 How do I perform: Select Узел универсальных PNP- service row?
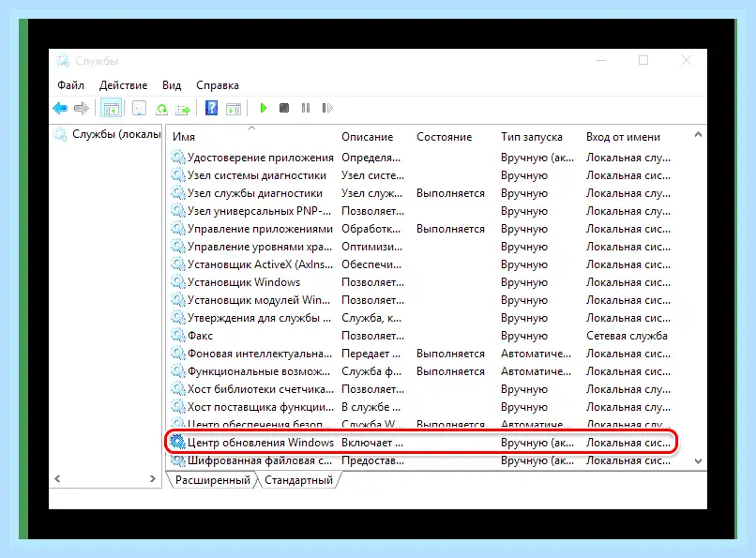tap(420, 211)
